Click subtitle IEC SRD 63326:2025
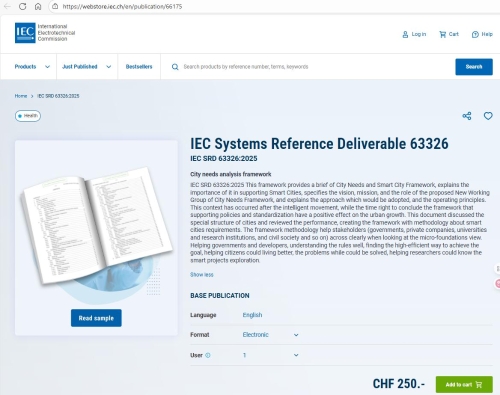The image size is (500, 395). (224, 159)
